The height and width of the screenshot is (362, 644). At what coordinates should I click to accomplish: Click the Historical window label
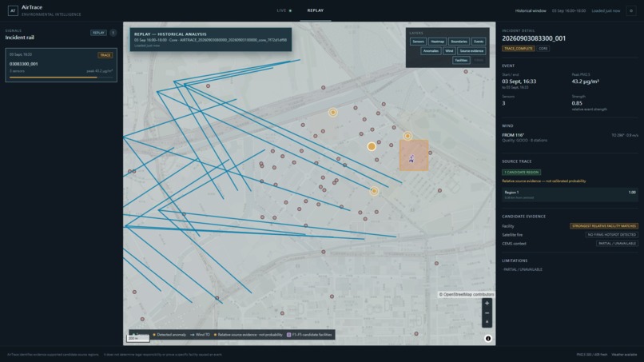point(531,10)
